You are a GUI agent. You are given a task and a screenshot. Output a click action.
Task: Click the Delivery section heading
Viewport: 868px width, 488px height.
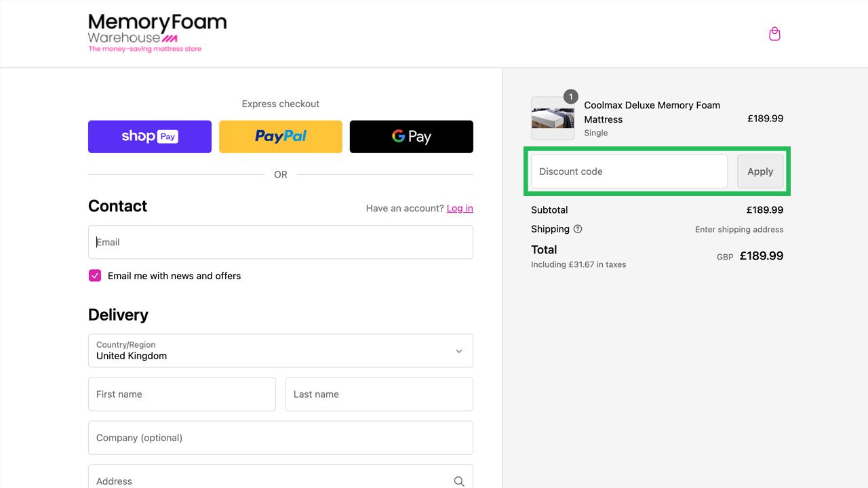coord(118,314)
